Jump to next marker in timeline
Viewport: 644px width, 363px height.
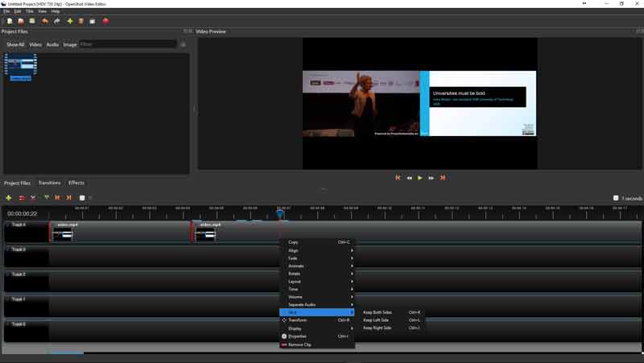(x=69, y=197)
